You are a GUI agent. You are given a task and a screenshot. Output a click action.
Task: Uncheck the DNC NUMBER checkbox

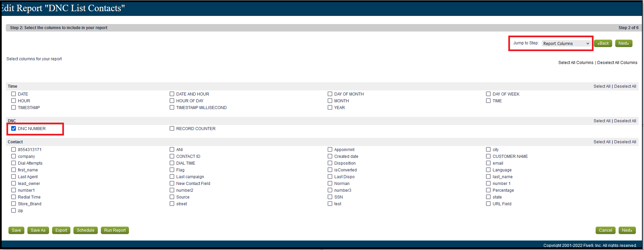click(x=14, y=128)
